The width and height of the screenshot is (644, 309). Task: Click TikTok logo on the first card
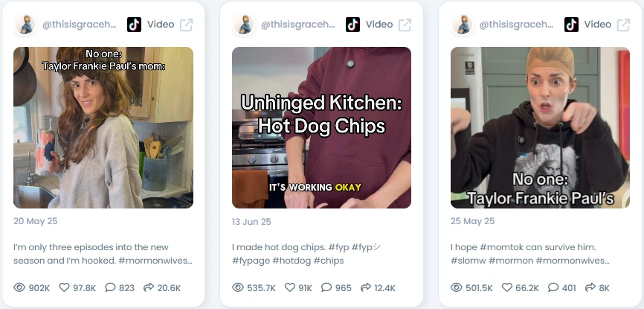click(x=134, y=25)
